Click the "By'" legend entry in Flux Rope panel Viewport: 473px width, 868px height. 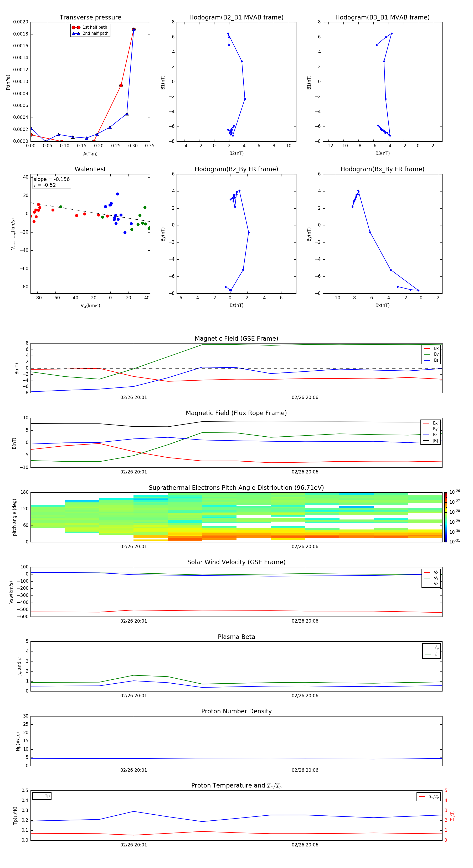tap(431, 429)
